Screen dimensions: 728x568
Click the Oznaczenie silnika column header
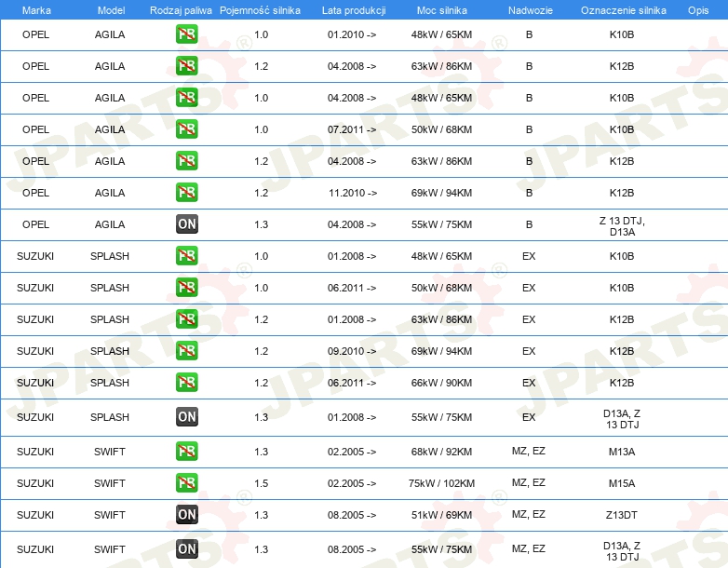(624, 10)
